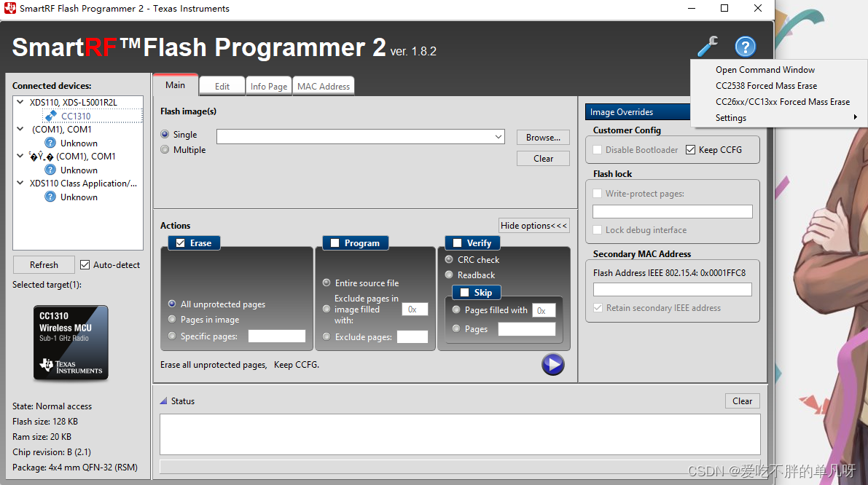The width and height of the screenshot is (868, 485).
Task: Select Readback verify option
Action: [x=449, y=275]
